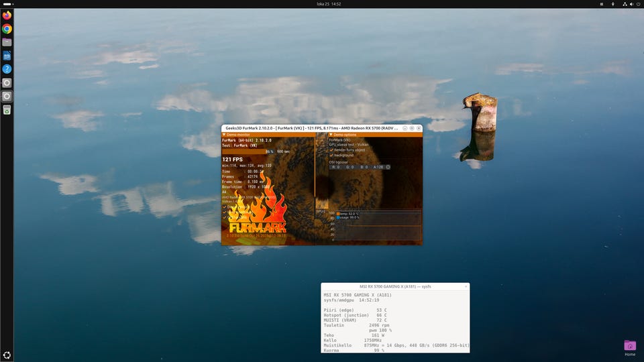Open system menu via the power icon

(x=638, y=4)
